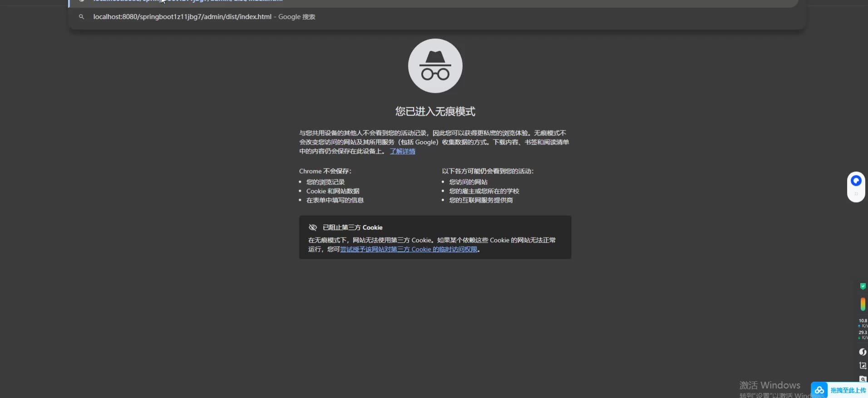Click the text 您的浏览记录
Viewport: 868px width, 398px height.
325,182
